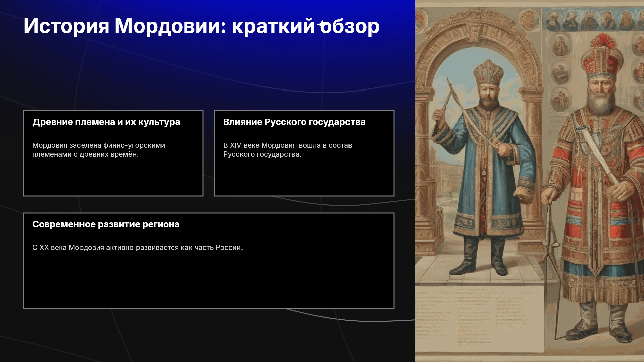Click the text about финно-угорскими племенами
The height and width of the screenshot is (362, 644).
(99, 150)
